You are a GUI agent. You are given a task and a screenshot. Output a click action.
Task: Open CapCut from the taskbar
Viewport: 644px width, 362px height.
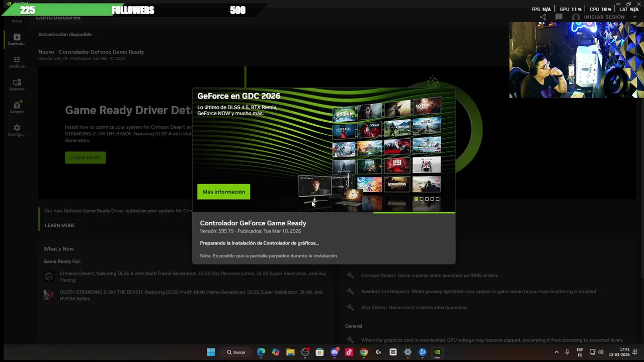(393, 352)
